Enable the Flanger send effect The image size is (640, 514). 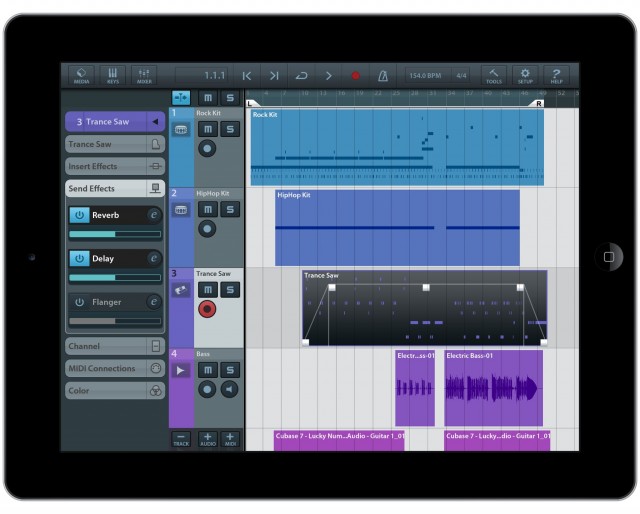pyautogui.click(x=79, y=301)
